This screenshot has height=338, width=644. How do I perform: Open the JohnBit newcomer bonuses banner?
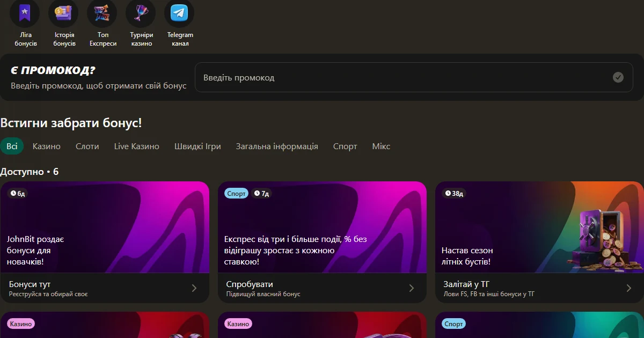(105, 227)
